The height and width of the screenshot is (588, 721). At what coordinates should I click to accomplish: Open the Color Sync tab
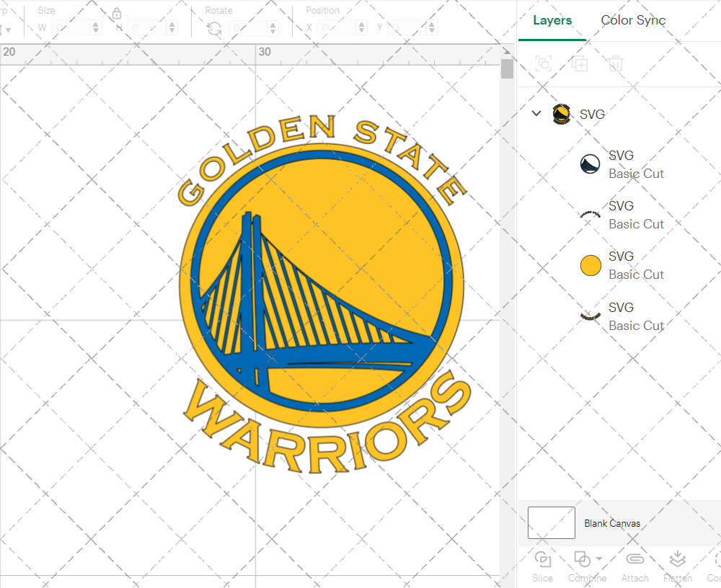pos(633,20)
